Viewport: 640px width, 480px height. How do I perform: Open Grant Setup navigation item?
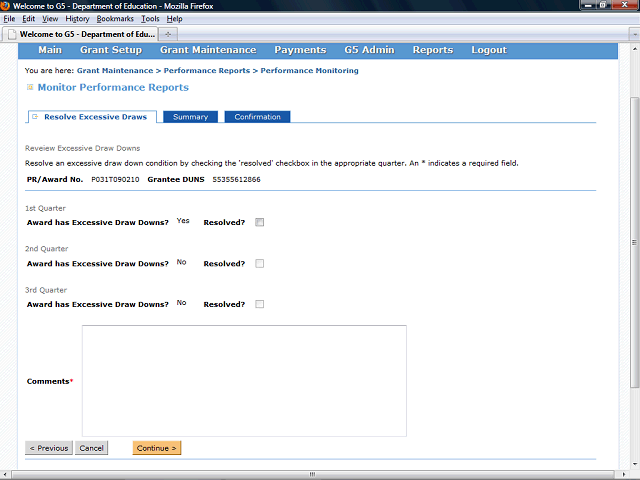coord(111,50)
